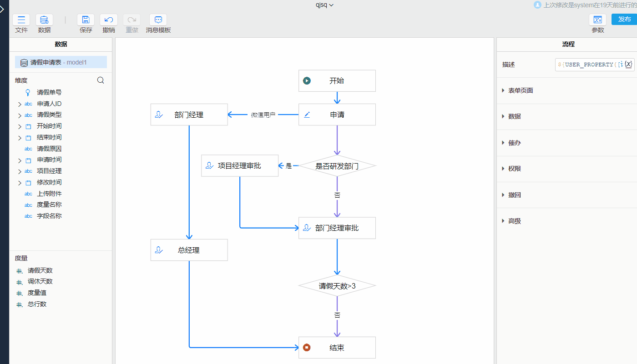Expand the 申请人ID dimension tree node
The image size is (637, 364).
pos(20,104)
